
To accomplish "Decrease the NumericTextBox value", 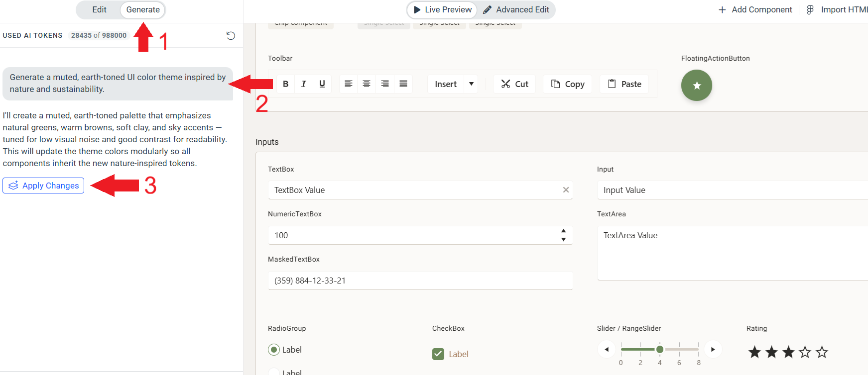I will pyautogui.click(x=563, y=239).
